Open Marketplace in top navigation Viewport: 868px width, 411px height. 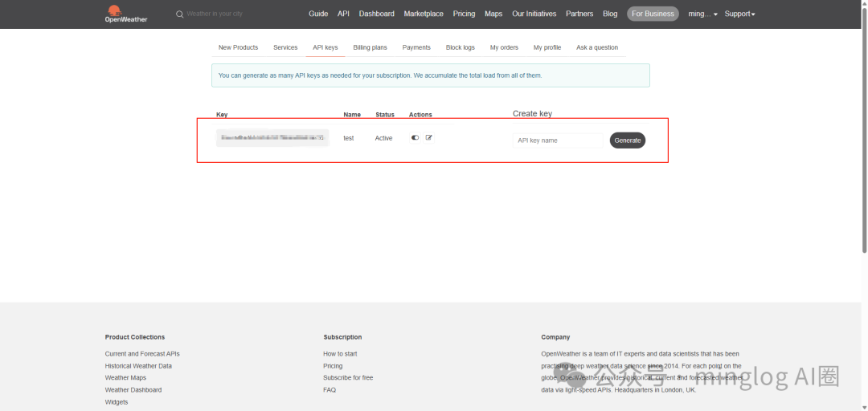coord(424,14)
